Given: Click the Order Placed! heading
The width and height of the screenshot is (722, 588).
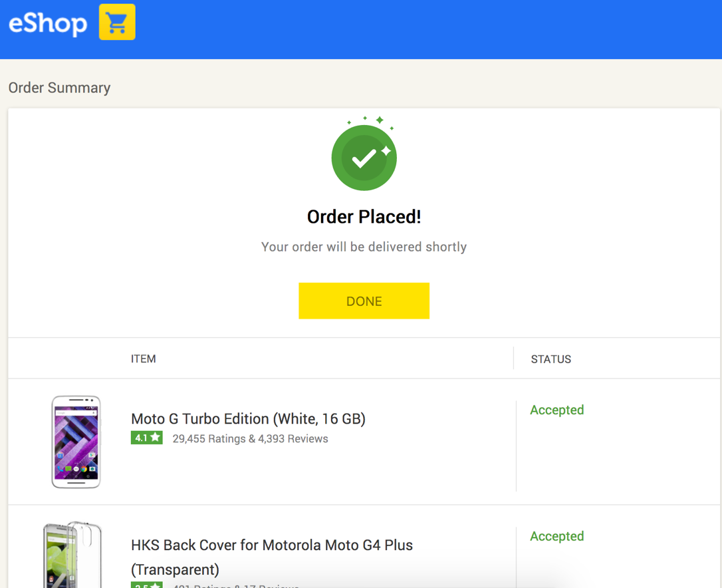Looking at the screenshot, I should [364, 217].
